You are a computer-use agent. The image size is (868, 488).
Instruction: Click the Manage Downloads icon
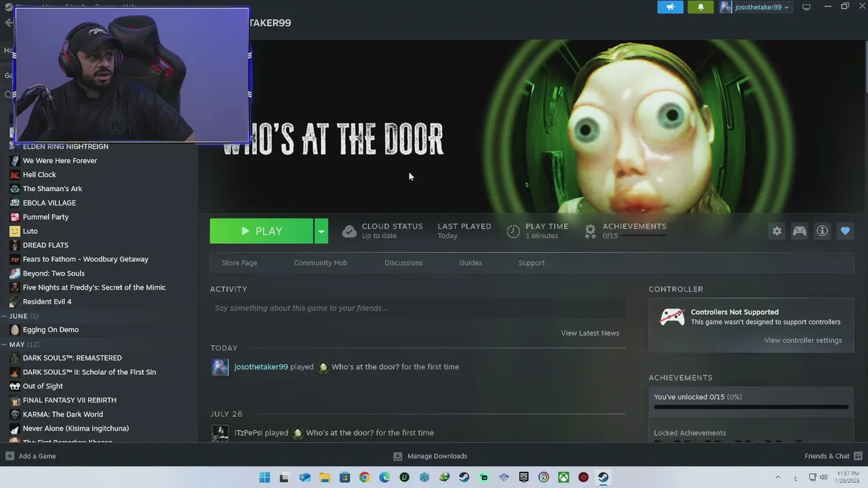point(398,456)
